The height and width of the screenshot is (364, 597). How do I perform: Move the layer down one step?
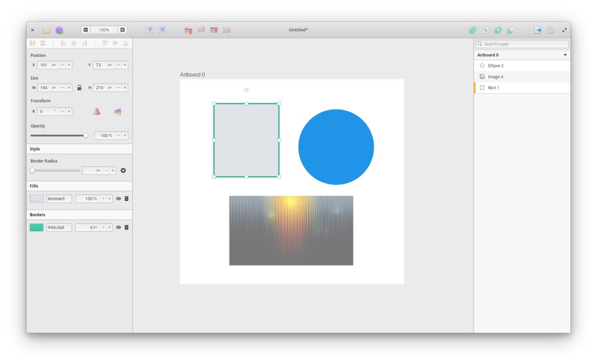(201, 30)
